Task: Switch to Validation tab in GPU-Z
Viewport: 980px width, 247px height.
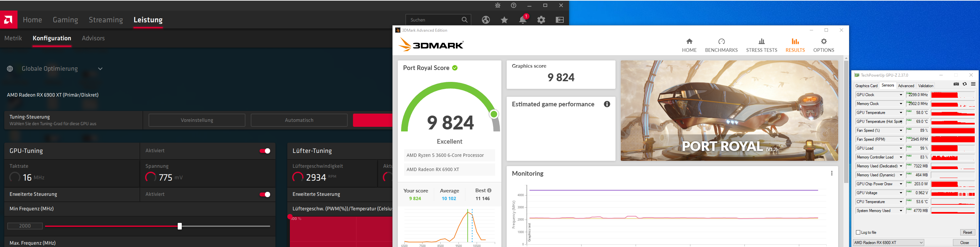Action: pyautogui.click(x=926, y=86)
